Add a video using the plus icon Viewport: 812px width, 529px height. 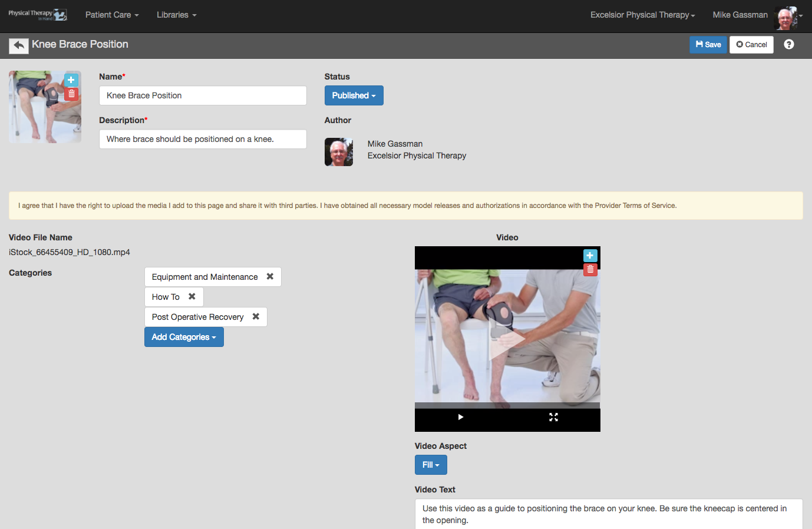[590, 256]
